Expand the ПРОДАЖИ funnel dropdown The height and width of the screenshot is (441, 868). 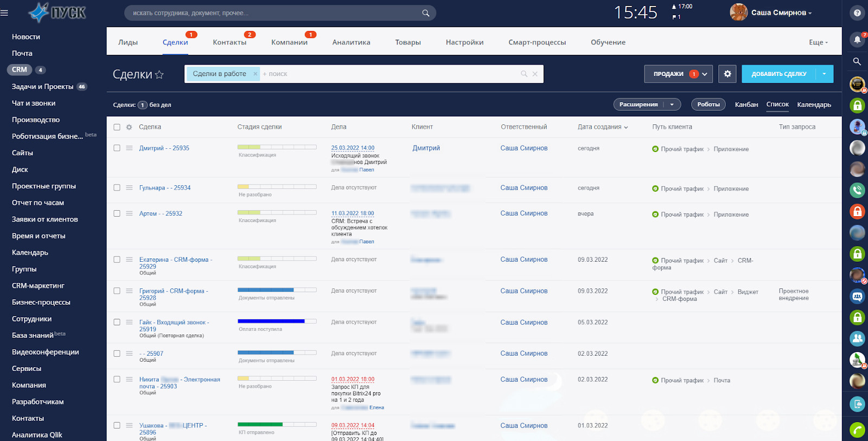pyautogui.click(x=679, y=74)
